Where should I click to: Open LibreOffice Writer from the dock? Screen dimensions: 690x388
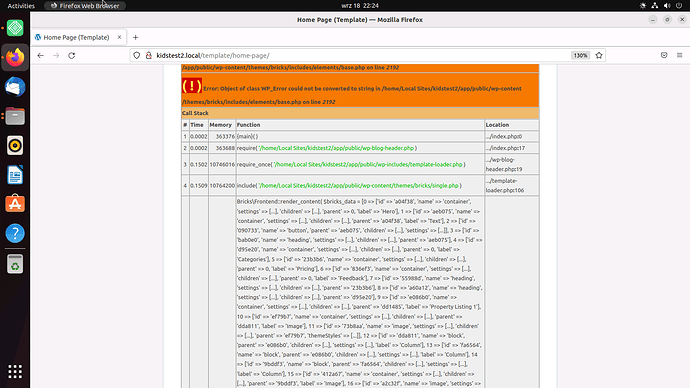(15, 175)
